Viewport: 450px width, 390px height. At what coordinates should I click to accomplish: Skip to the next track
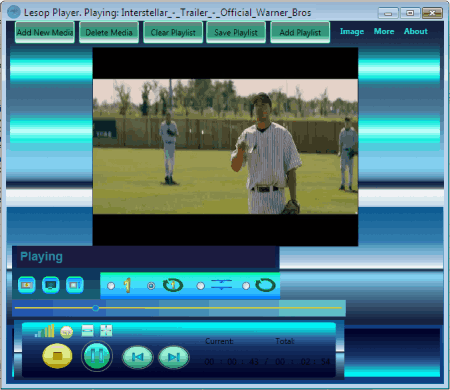tap(174, 357)
